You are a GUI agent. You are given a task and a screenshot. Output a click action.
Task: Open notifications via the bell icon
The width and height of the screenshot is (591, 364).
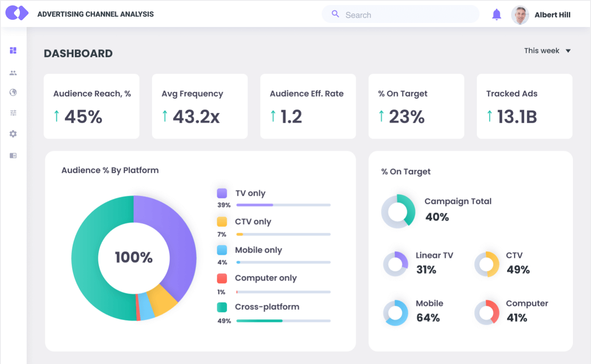coord(497,14)
